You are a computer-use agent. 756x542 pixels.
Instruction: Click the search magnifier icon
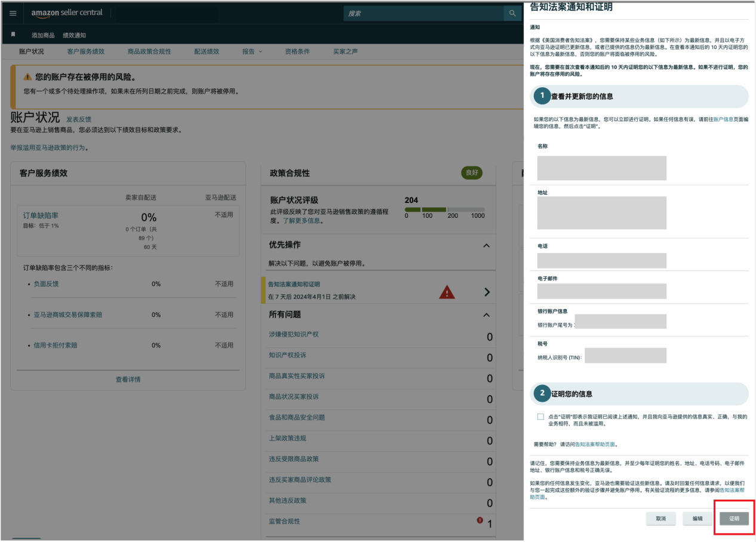tap(512, 13)
